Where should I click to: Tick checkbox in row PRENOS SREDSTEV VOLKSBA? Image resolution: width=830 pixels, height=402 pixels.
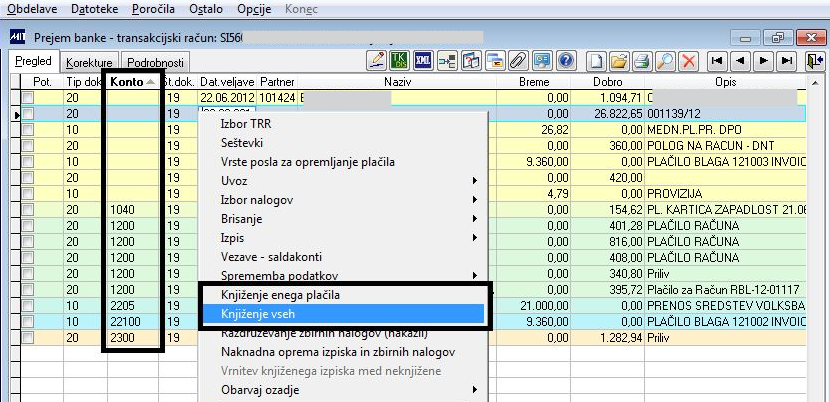click(x=28, y=306)
